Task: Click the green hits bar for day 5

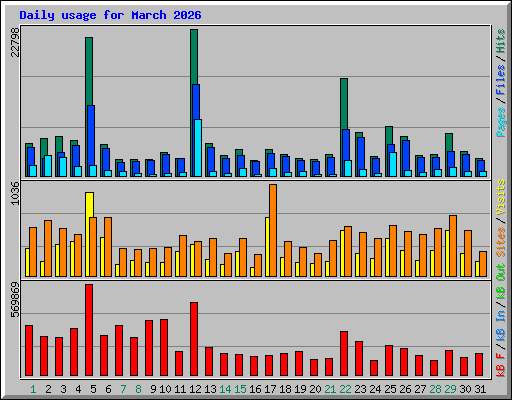Action: click(89, 71)
